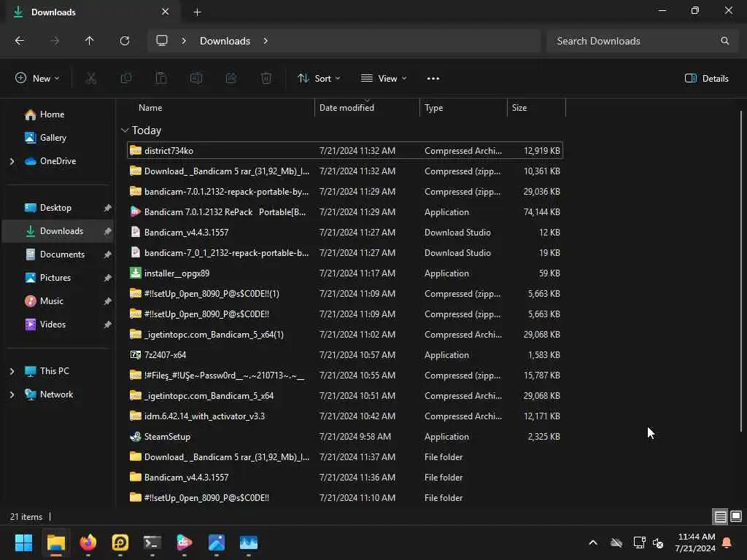Expand This PC in the sidebar
Image resolution: width=747 pixels, height=560 pixels.
(x=12, y=371)
